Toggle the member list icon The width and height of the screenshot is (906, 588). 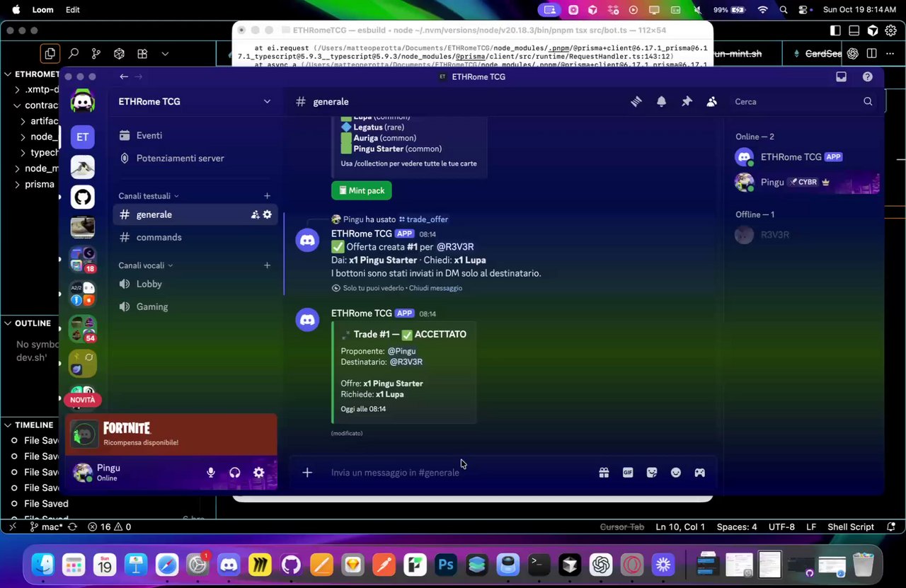[711, 102]
